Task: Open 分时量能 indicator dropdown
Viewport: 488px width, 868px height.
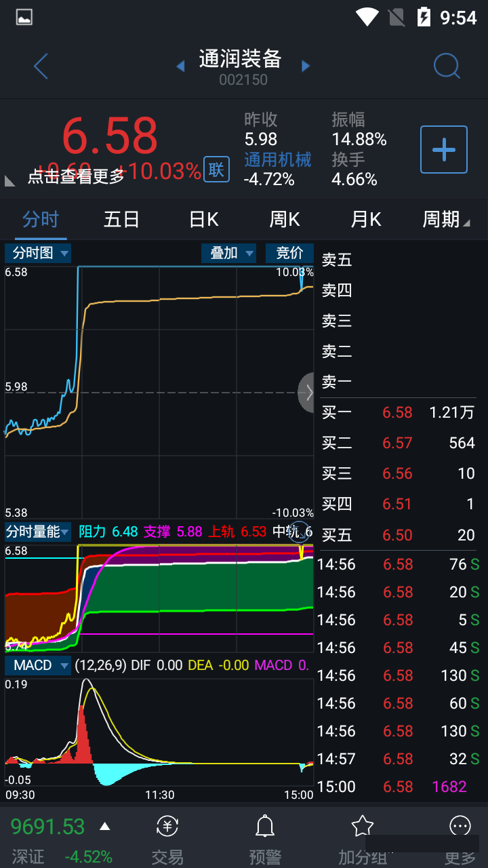Action: pyautogui.click(x=38, y=532)
